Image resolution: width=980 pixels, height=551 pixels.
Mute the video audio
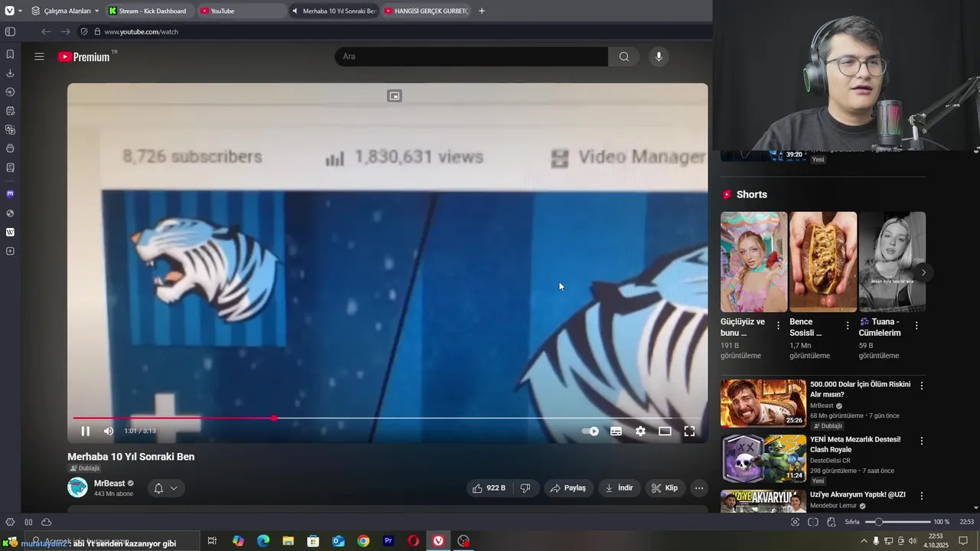[x=108, y=431]
